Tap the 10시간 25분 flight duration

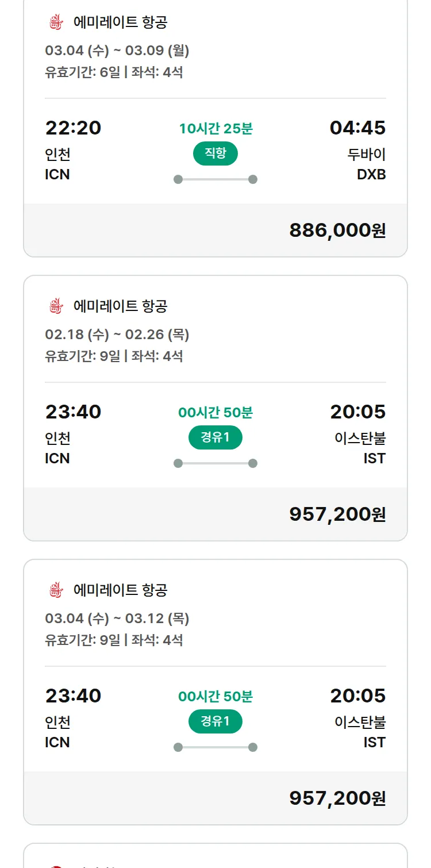[x=215, y=128]
